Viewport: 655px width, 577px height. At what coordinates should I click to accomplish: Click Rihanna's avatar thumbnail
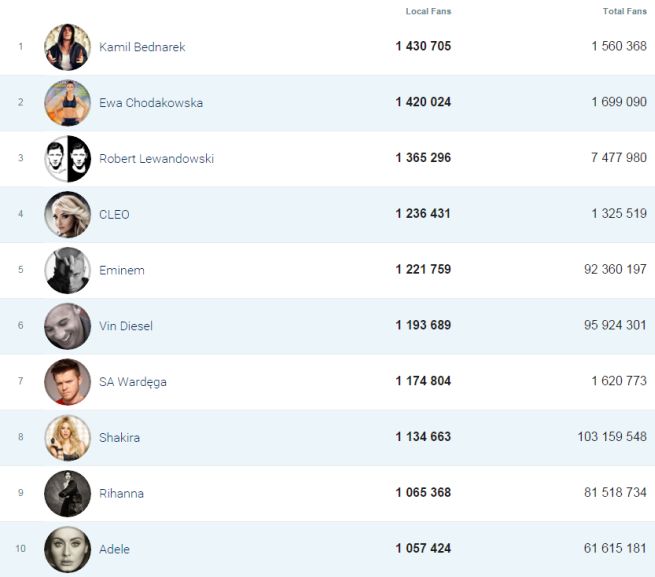(x=67, y=494)
